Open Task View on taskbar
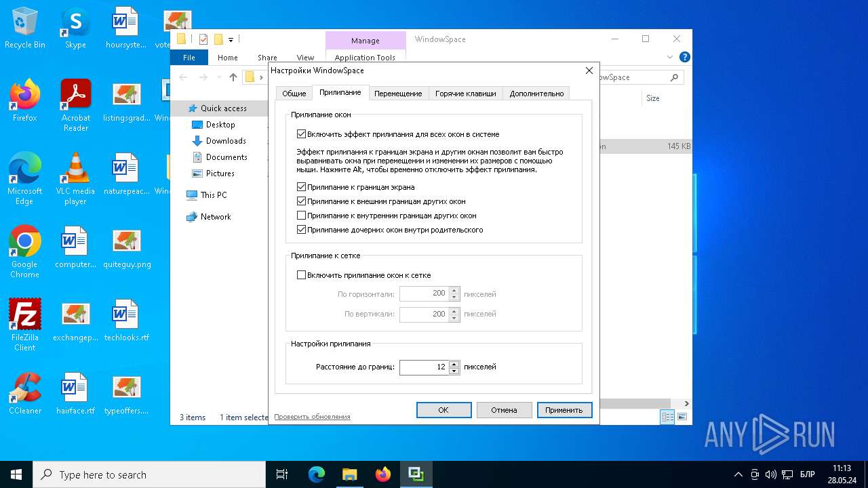 click(282, 474)
